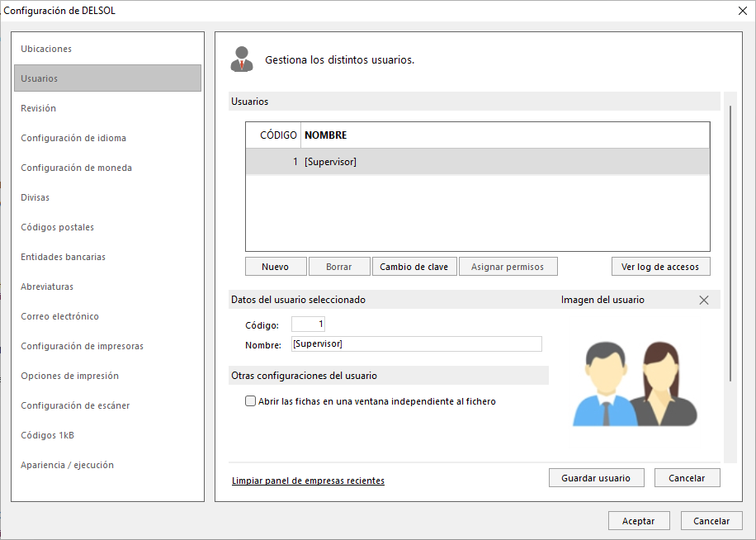The image size is (756, 540).
Task: Click the Cambio de clave button
Action: [x=414, y=267]
